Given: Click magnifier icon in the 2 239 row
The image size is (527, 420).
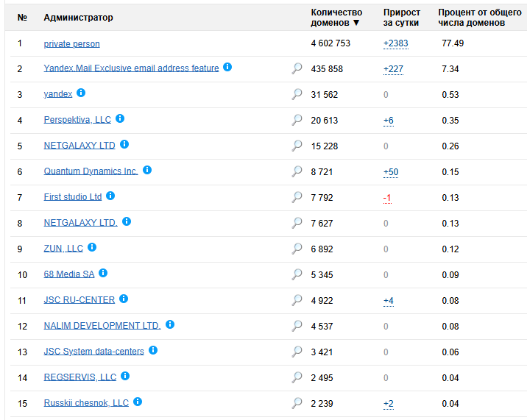Looking at the screenshot, I should click(297, 403).
